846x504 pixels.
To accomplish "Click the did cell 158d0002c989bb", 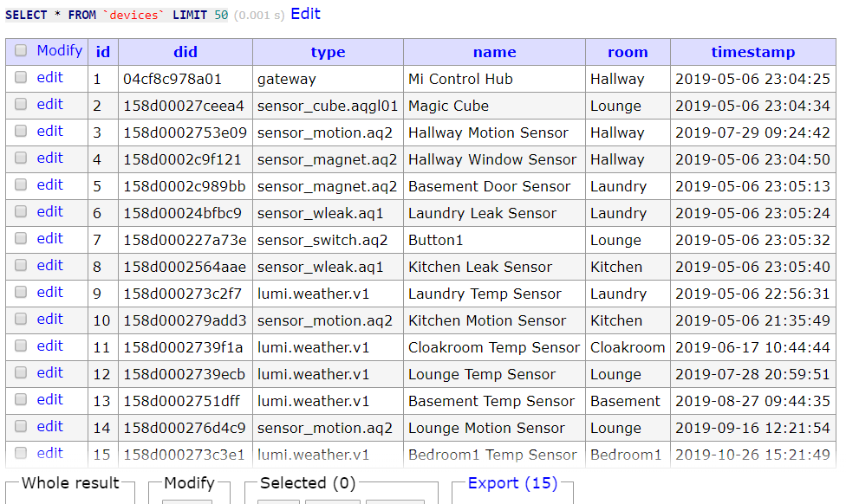I will tap(184, 186).
